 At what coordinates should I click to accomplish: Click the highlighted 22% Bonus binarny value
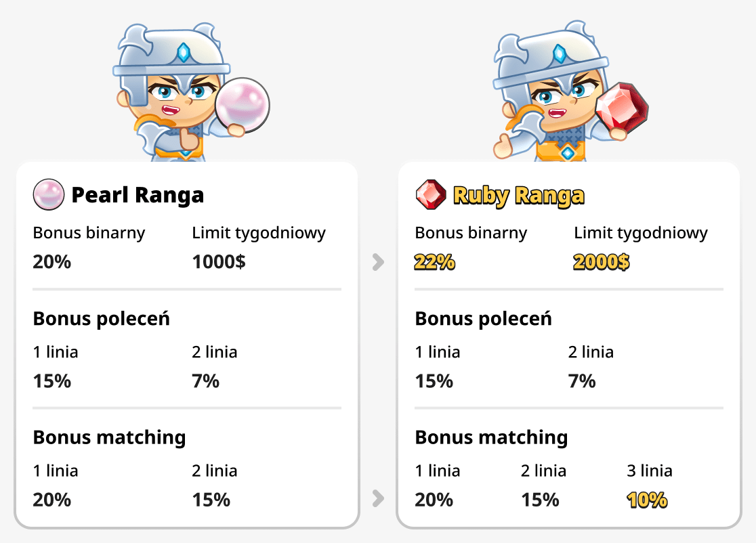click(x=434, y=262)
